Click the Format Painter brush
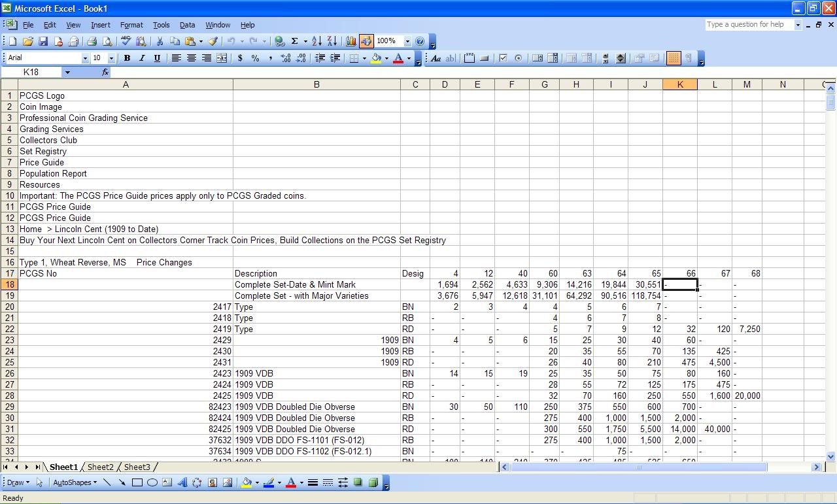Screen dimensions: 837x504 tap(213, 41)
